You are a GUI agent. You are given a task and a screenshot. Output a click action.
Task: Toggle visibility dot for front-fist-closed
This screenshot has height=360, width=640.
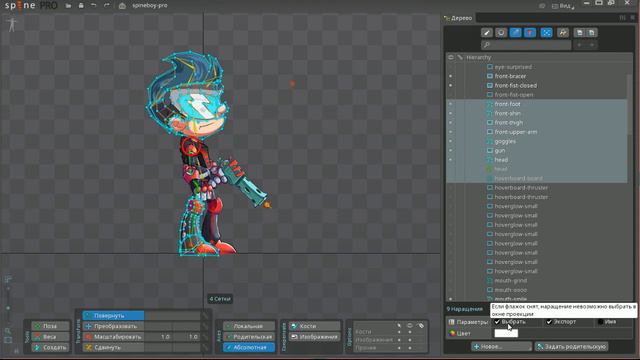tap(451, 86)
